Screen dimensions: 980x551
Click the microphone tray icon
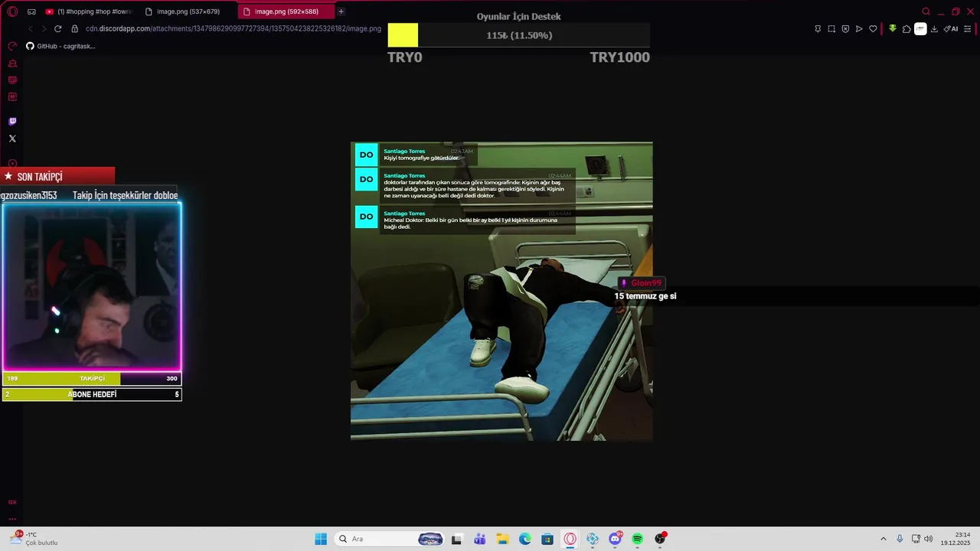900,539
